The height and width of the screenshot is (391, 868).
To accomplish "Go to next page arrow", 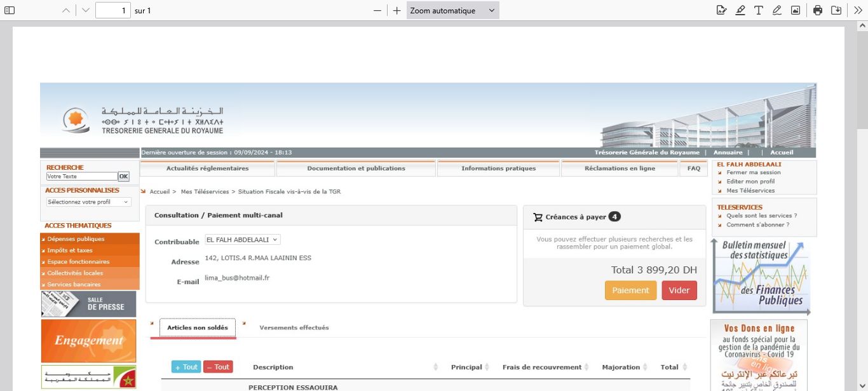I will pyautogui.click(x=86, y=10).
